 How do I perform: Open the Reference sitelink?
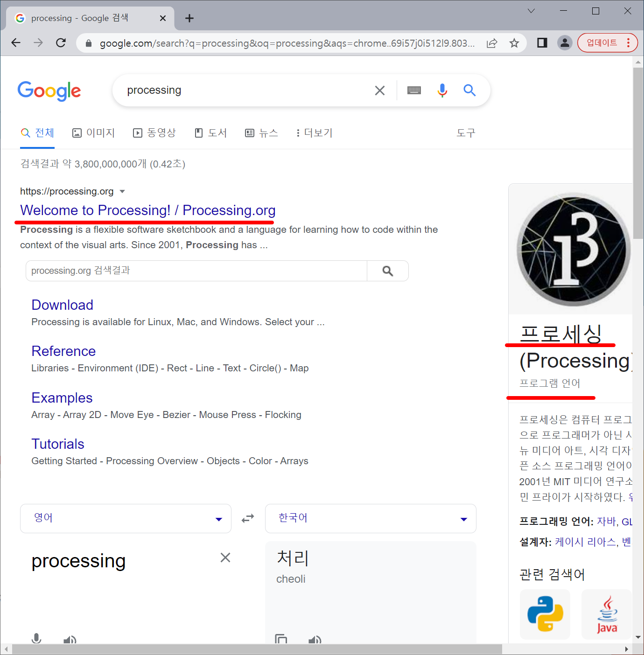pyautogui.click(x=63, y=351)
